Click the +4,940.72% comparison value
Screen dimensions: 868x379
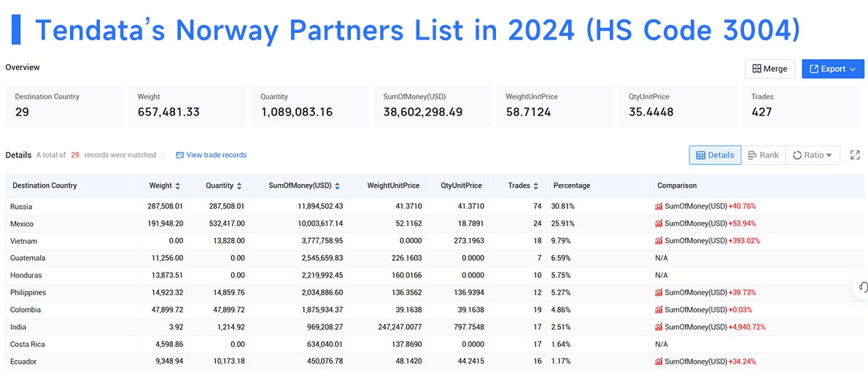pos(747,327)
